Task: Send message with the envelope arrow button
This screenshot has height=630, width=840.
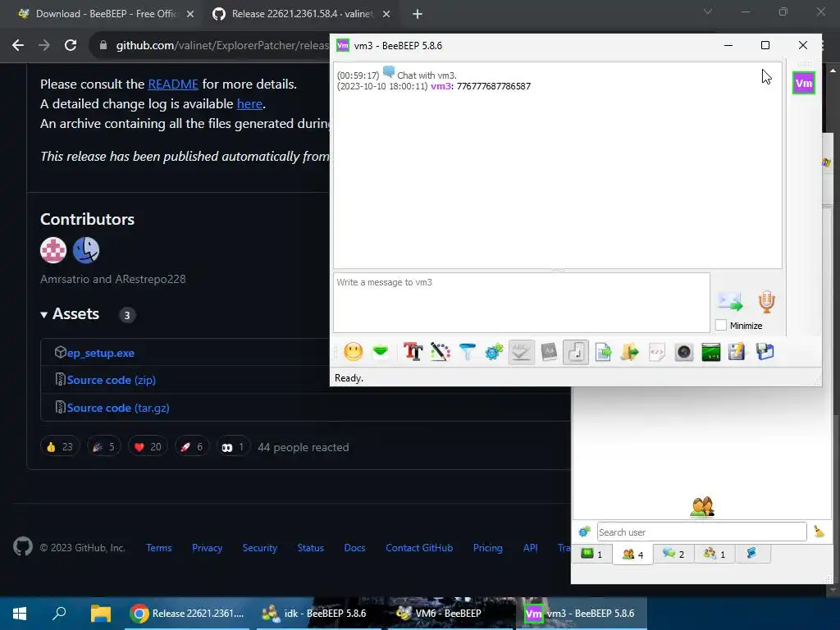Action: (731, 302)
